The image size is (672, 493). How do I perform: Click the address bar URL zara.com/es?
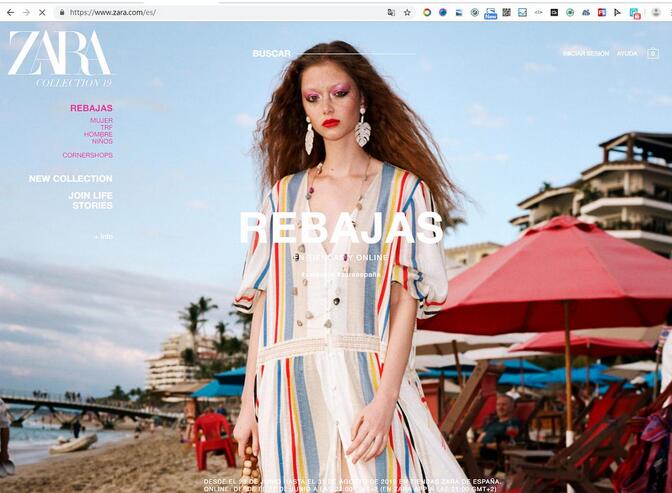coord(113,12)
